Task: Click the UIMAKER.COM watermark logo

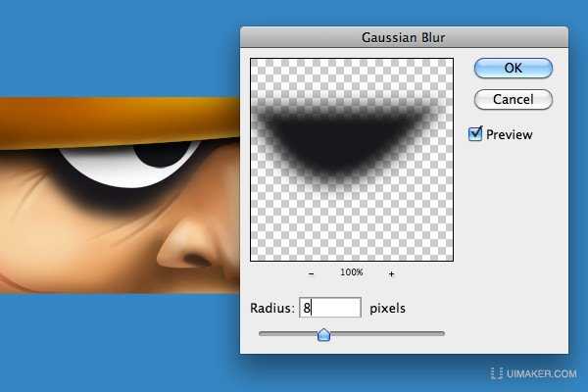Action: pos(535,373)
